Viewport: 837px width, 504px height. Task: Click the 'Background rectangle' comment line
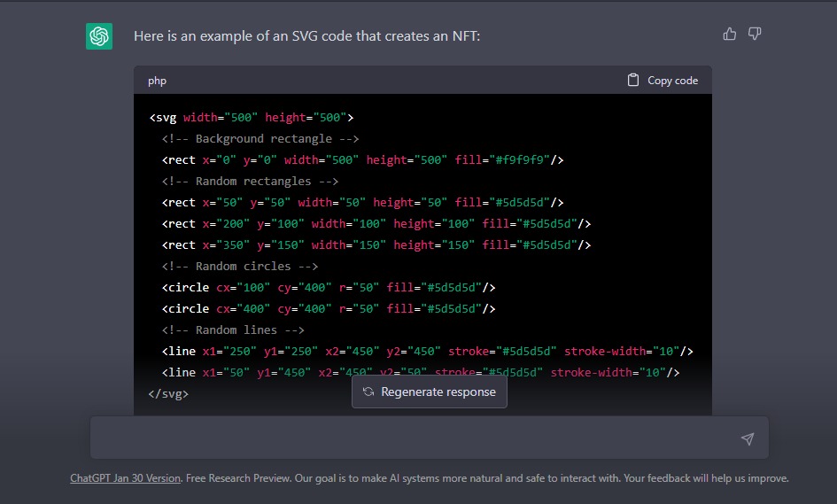260,139
